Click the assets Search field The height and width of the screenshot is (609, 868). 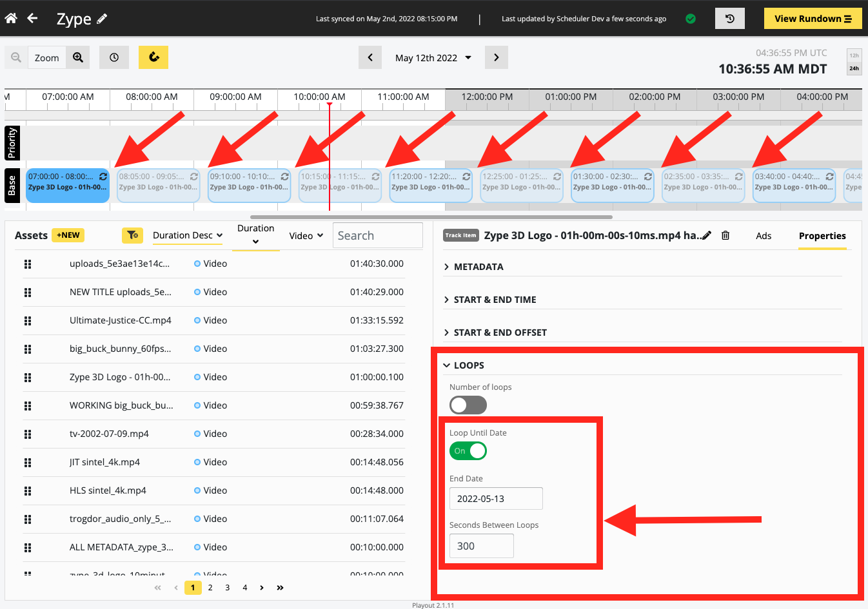coord(378,235)
